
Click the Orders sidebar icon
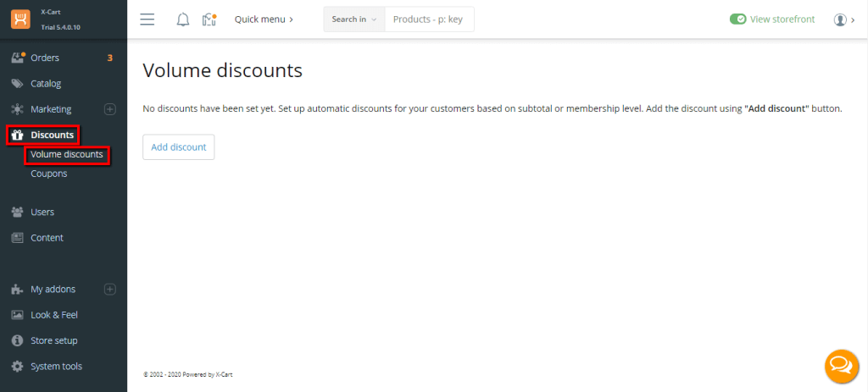[x=19, y=58]
